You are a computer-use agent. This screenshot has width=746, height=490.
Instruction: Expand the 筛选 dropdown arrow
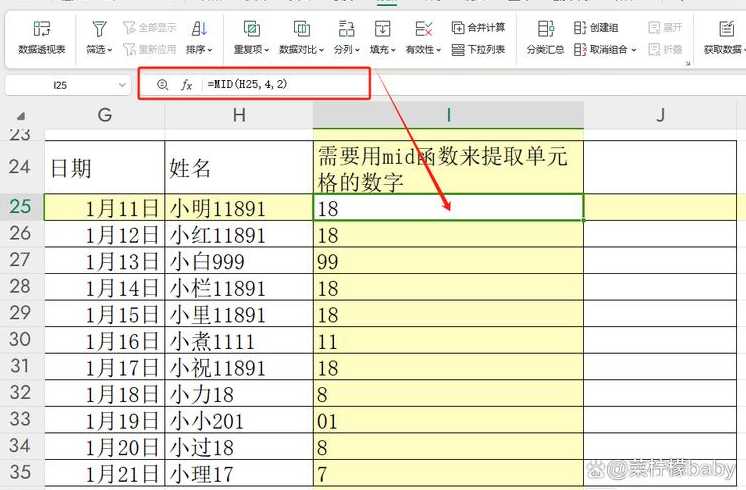click(110, 50)
